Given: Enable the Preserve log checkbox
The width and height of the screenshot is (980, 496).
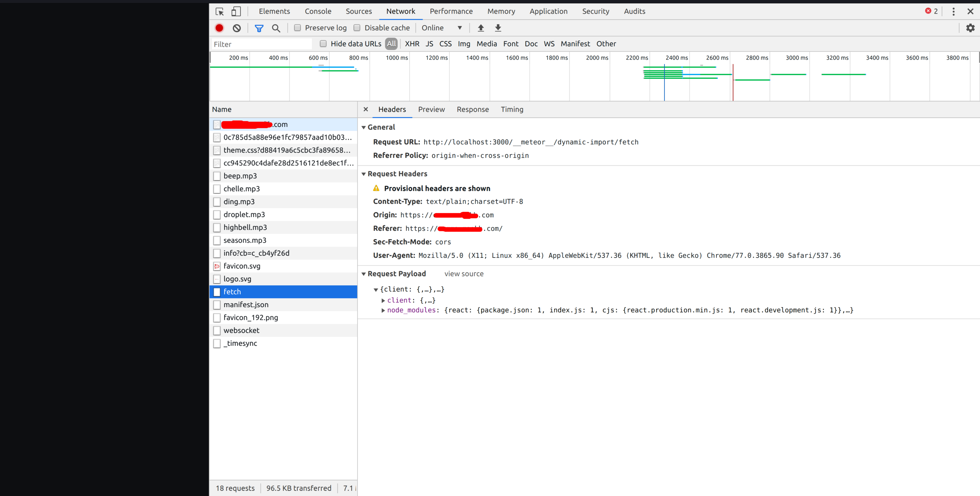Looking at the screenshot, I should coord(297,28).
